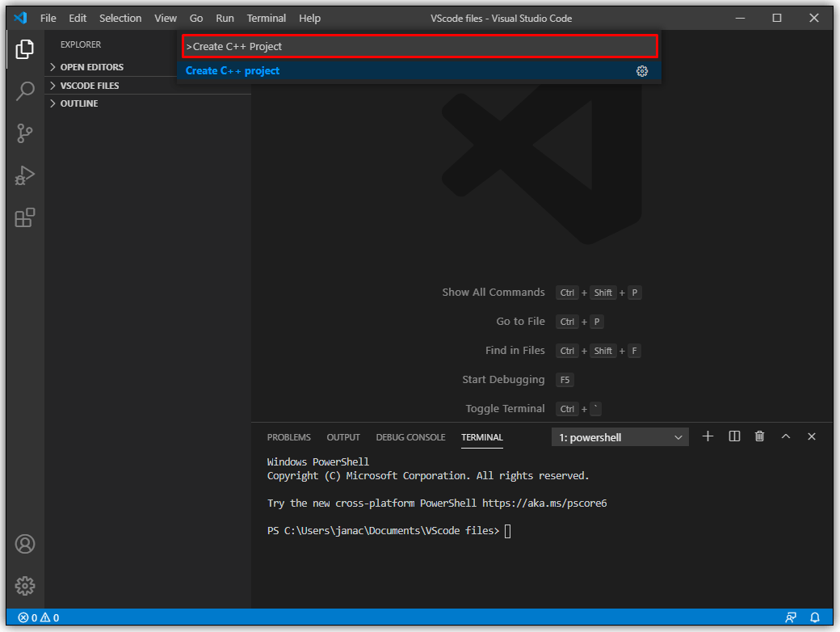The width and height of the screenshot is (840, 632).
Task: Add a new terminal with the plus icon
Action: tap(707, 436)
